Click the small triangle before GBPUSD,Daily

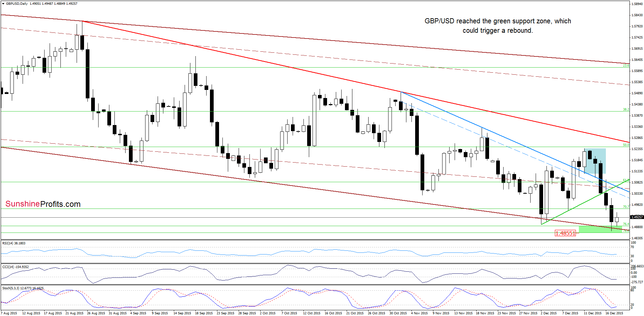3,4
